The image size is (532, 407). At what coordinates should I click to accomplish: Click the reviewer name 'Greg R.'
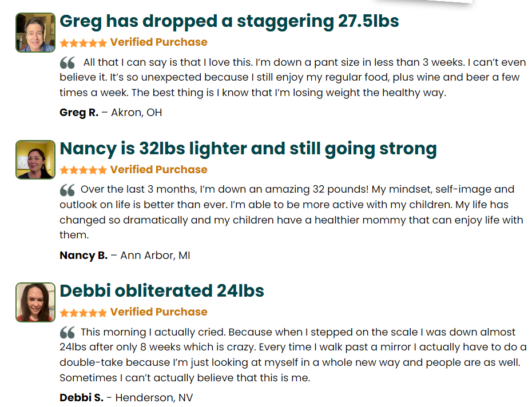click(79, 113)
